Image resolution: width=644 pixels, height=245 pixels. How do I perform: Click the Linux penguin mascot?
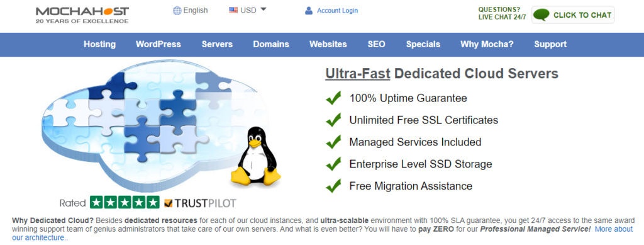[x=255, y=156]
